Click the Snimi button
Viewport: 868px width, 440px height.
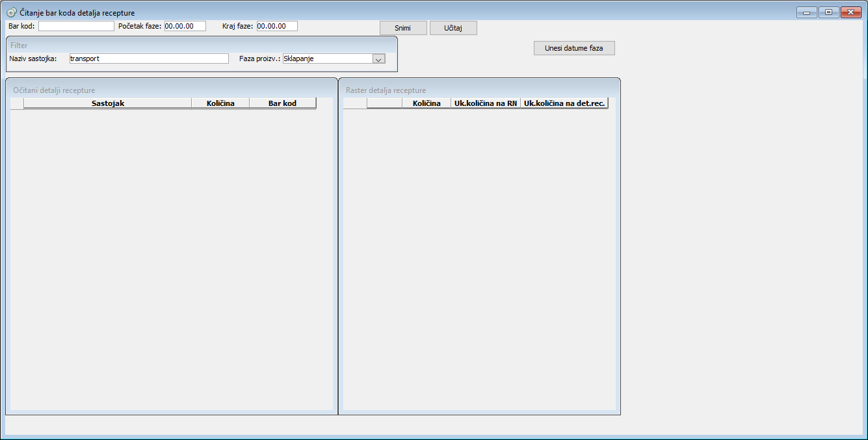click(403, 28)
